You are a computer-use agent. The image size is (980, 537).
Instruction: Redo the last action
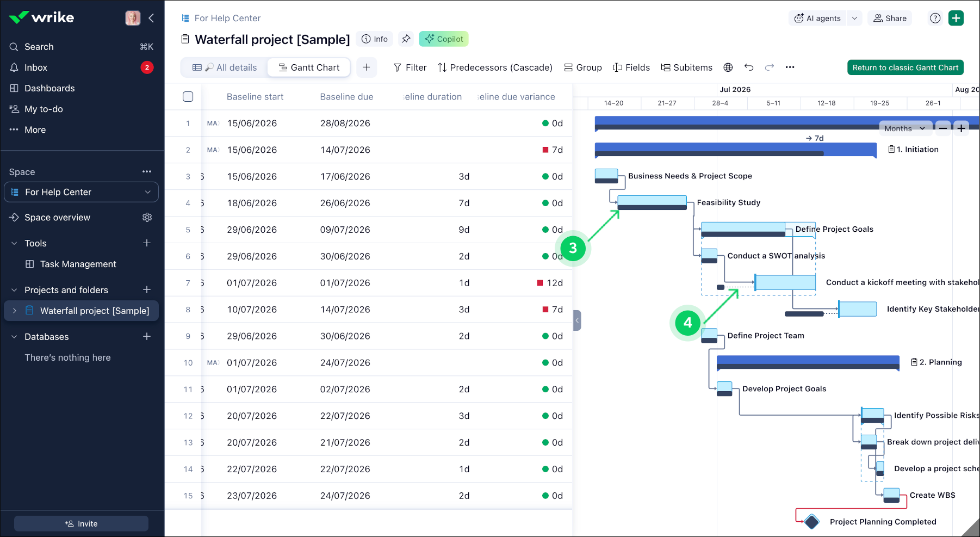[x=770, y=67]
